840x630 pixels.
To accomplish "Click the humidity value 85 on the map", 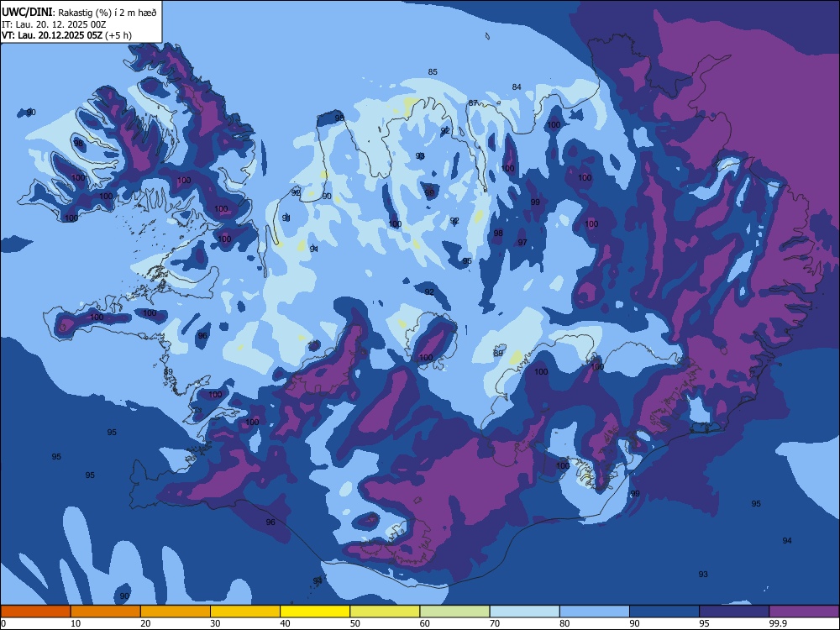I will 433,71.
